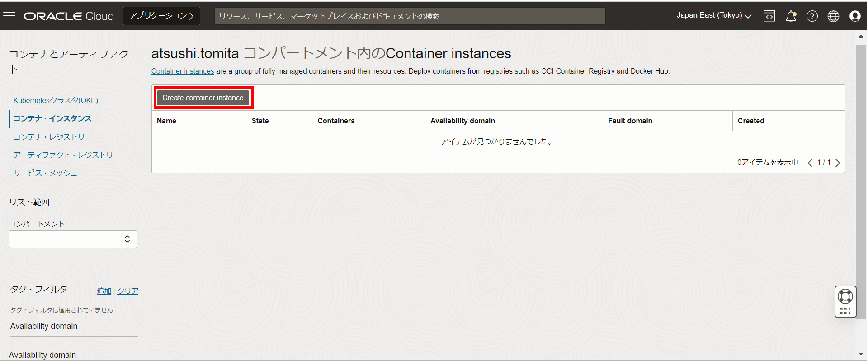Open the language globe menu

833,16
